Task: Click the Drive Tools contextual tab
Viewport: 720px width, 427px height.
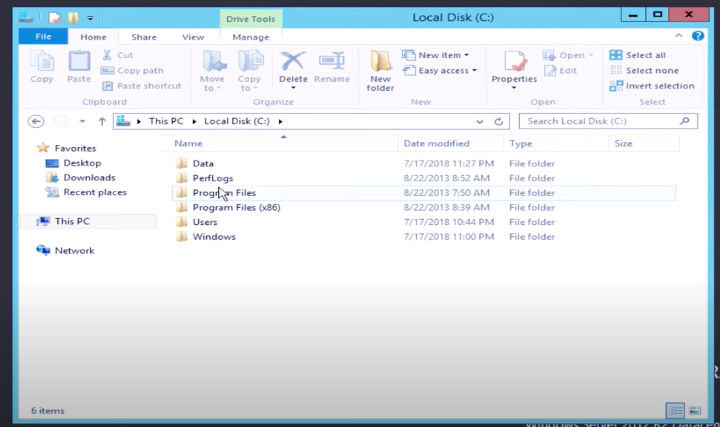Action: [x=251, y=19]
